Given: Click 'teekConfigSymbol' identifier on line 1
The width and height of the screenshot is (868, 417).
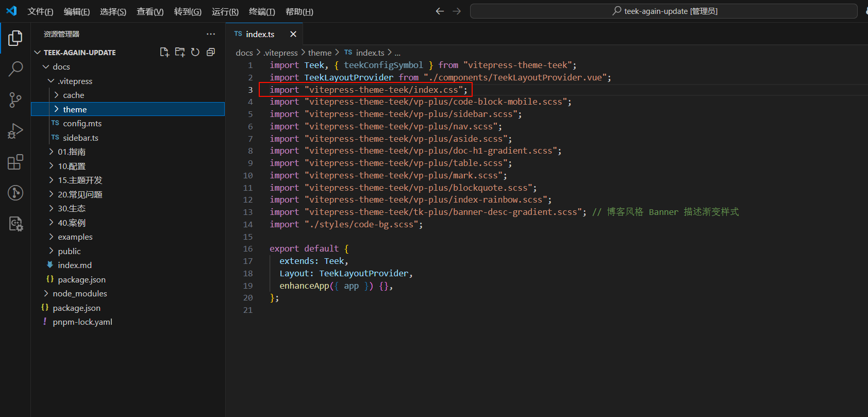Looking at the screenshot, I should (383, 65).
